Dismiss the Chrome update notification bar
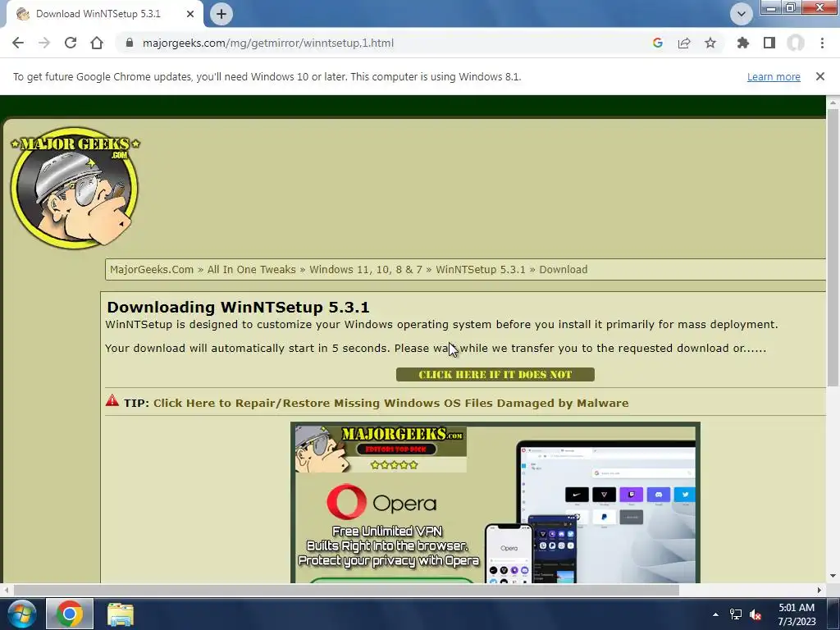The width and height of the screenshot is (840, 630). click(x=820, y=76)
